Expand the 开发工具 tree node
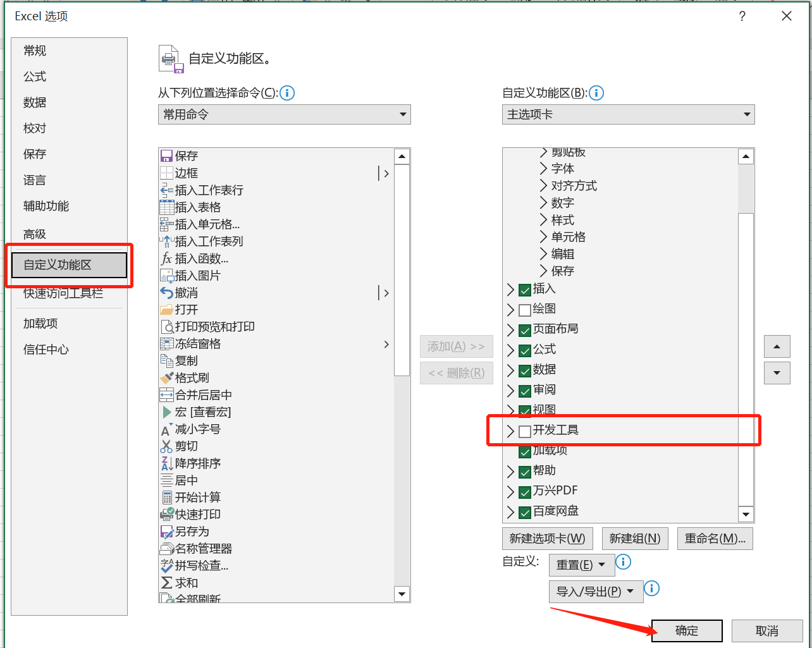 coord(511,431)
